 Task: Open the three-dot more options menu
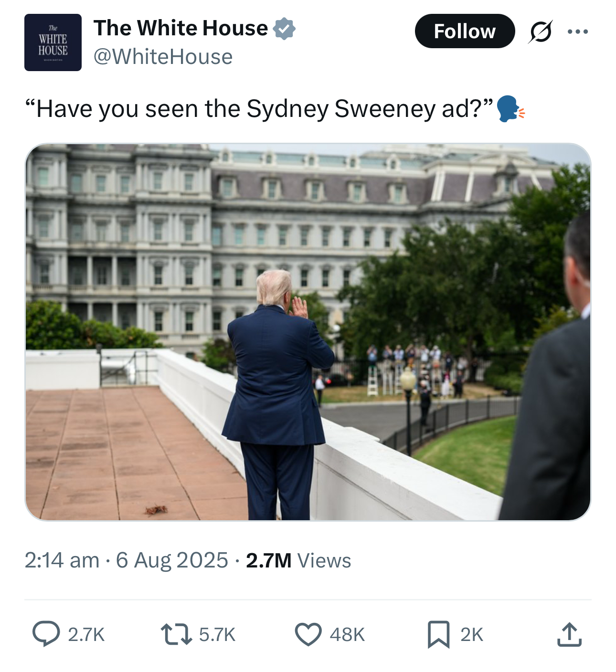click(578, 32)
